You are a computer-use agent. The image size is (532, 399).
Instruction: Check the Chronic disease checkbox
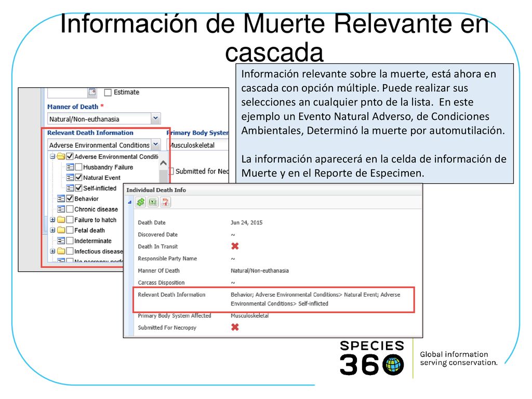[70, 209]
